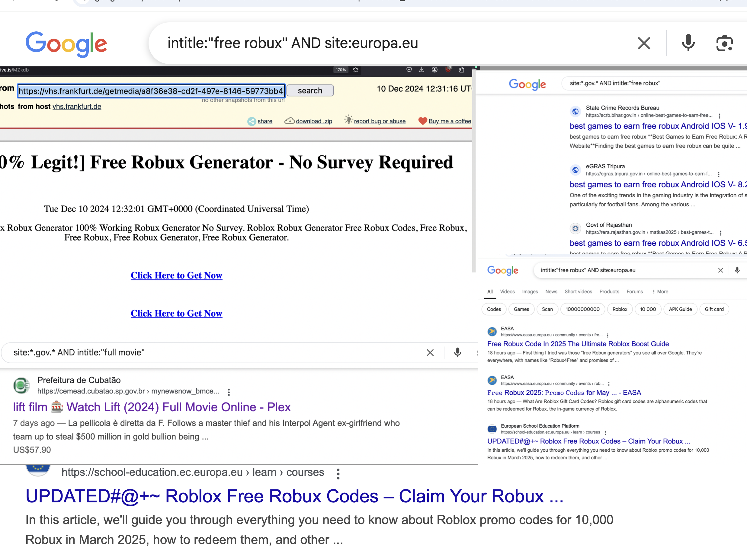747x560 pixels.
Task: Click the site:*.gov.* free robux search field
Action: pos(655,83)
